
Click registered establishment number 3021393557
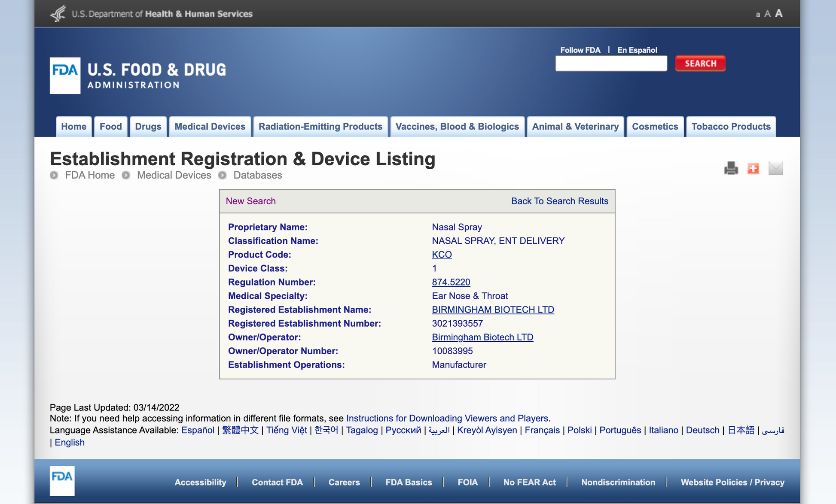coord(457,323)
